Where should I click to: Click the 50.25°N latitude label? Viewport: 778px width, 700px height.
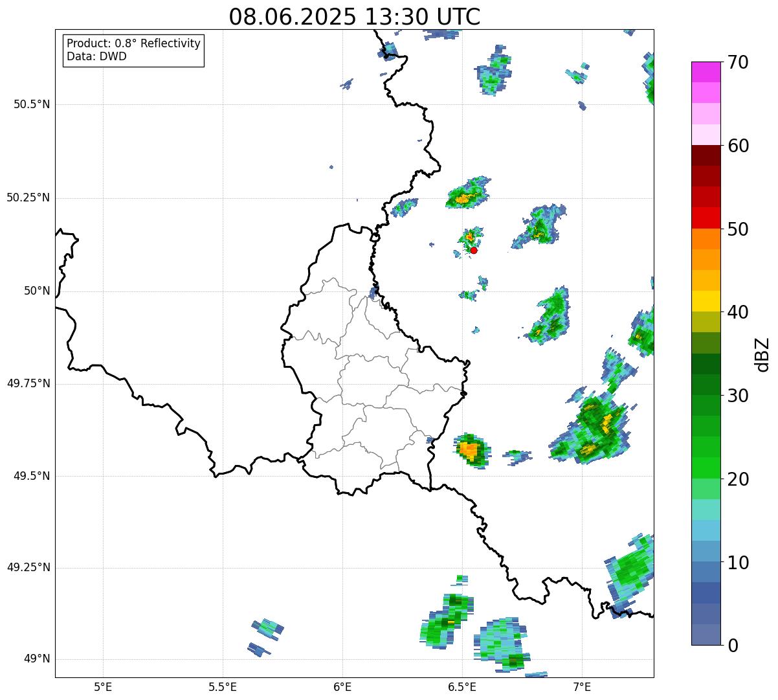tap(28, 198)
